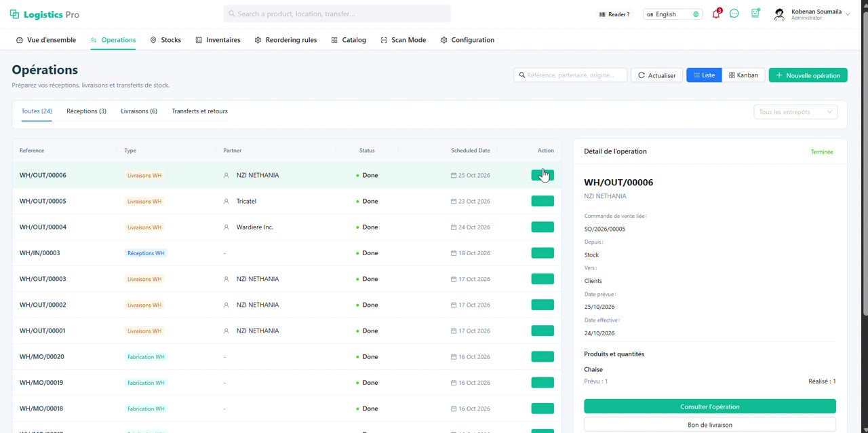Image resolution: width=868 pixels, height=433 pixels.
Task: Click the calendar icon beside 23 Oct 2026
Action: [454, 201]
